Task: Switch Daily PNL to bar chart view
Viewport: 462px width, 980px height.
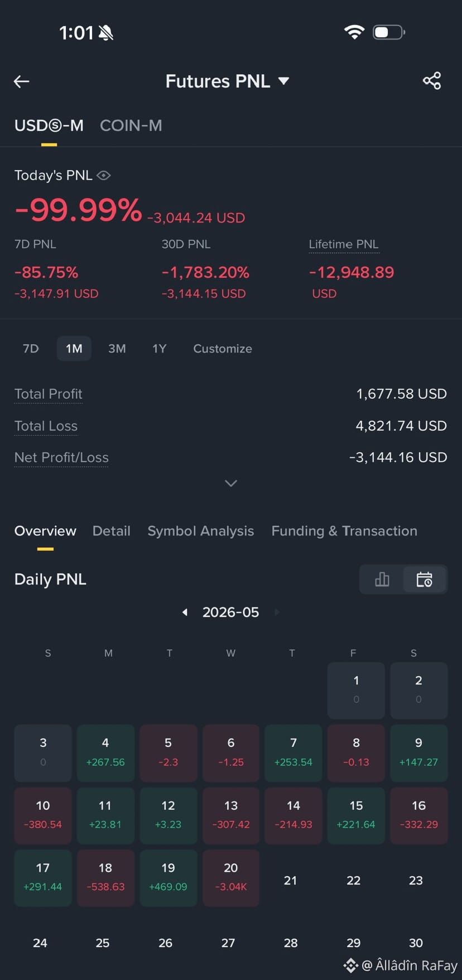Action: point(382,580)
